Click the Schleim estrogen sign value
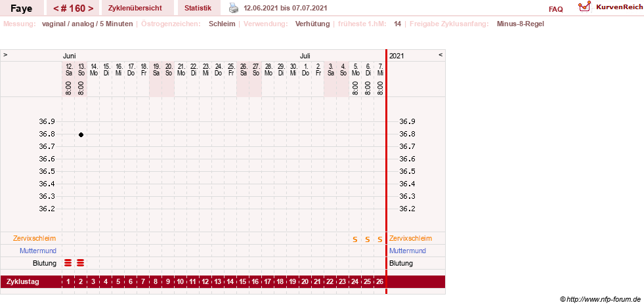 click(222, 24)
